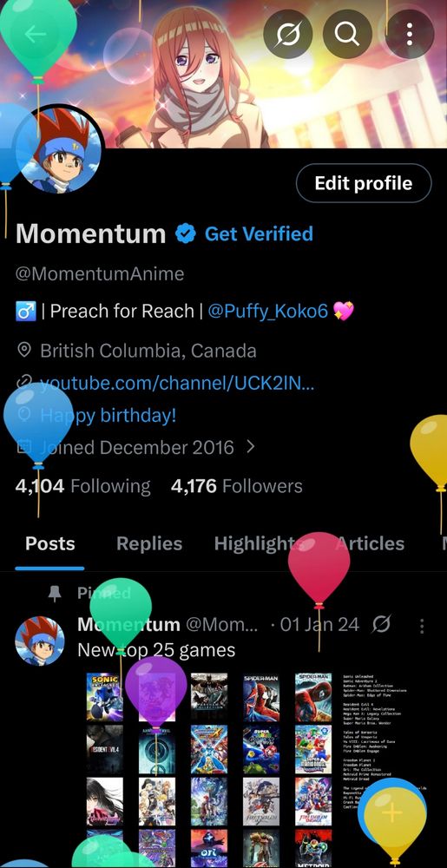Open the Grok icon in header
Screen dimensions: 447x868
point(288,35)
